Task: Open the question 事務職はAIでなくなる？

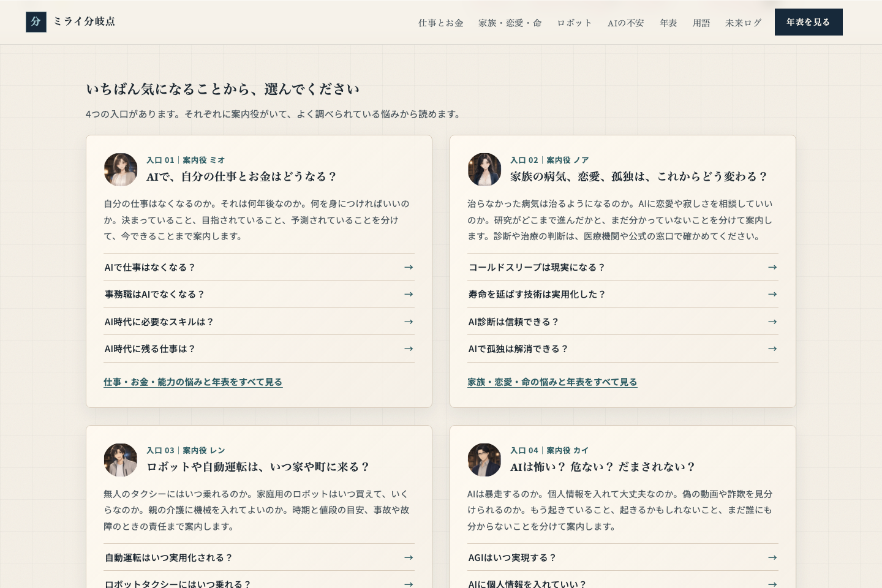Action: point(259,294)
